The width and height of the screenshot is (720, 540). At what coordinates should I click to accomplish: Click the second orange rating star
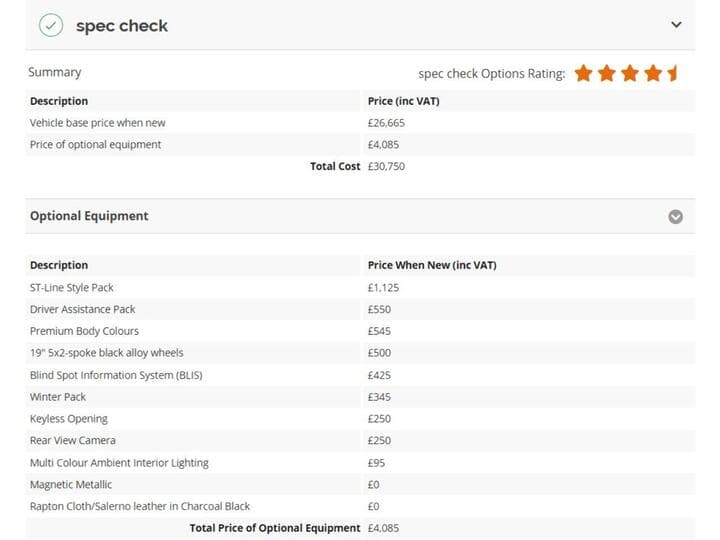pos(607,73)
